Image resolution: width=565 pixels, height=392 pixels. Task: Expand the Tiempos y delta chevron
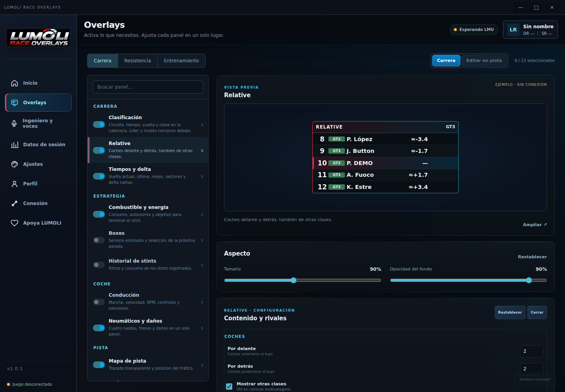click(202, 176)
